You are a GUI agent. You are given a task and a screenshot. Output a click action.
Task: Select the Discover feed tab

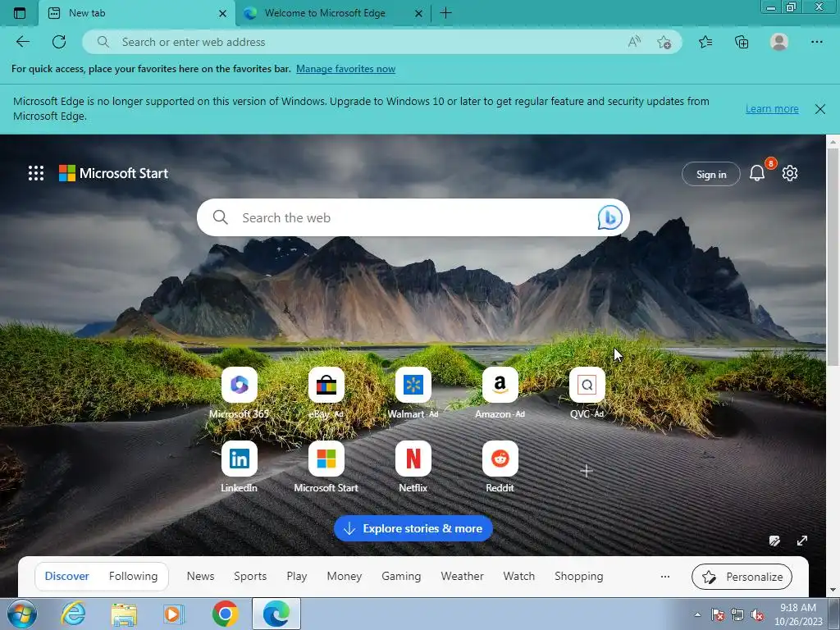point(67,577)
